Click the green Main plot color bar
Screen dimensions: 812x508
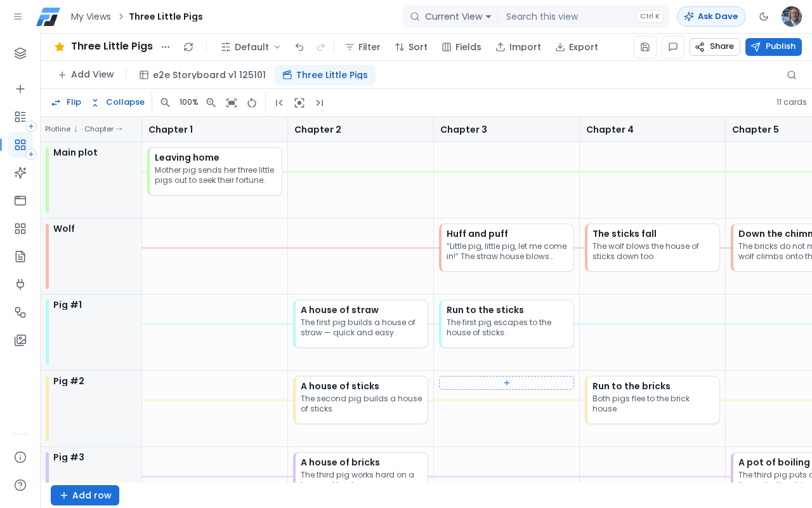click(x=47, y=180)
